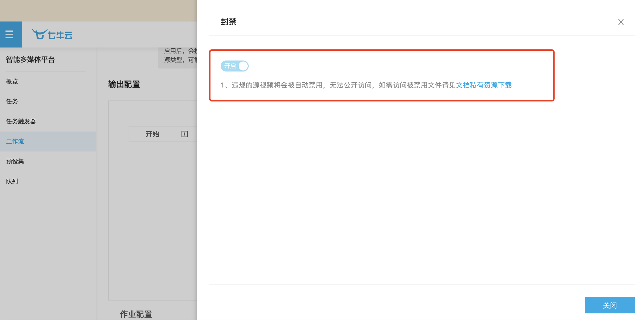644x320 pixels.
Task: Click the 输出配置 section heading
Action: coord(124,84)
